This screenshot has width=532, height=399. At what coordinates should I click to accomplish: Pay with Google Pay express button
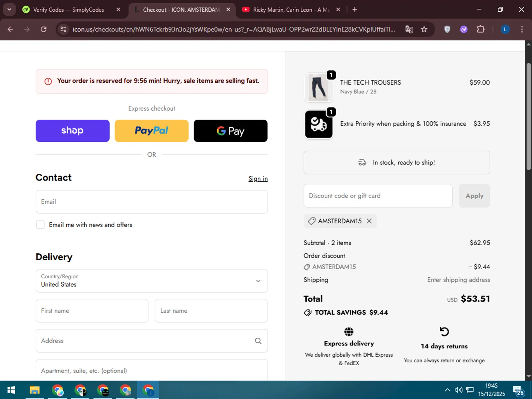click(x=231, y=131)
